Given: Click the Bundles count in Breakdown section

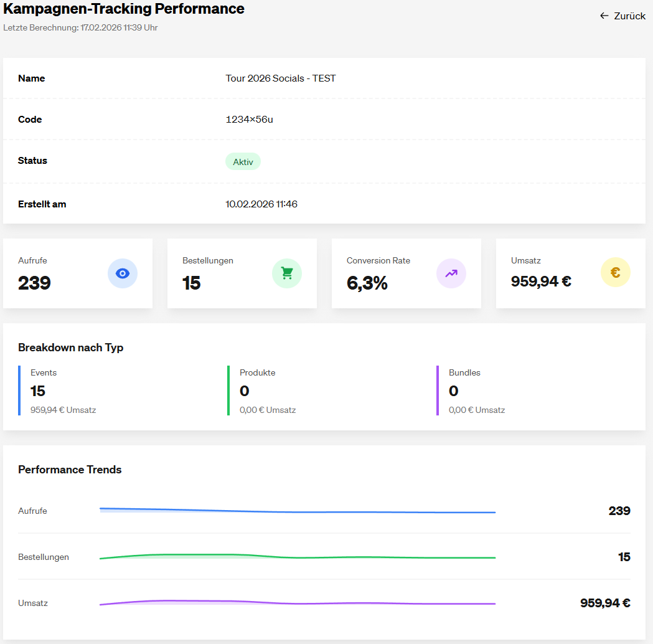Looking at the screenshot, I should pos(454,391).
